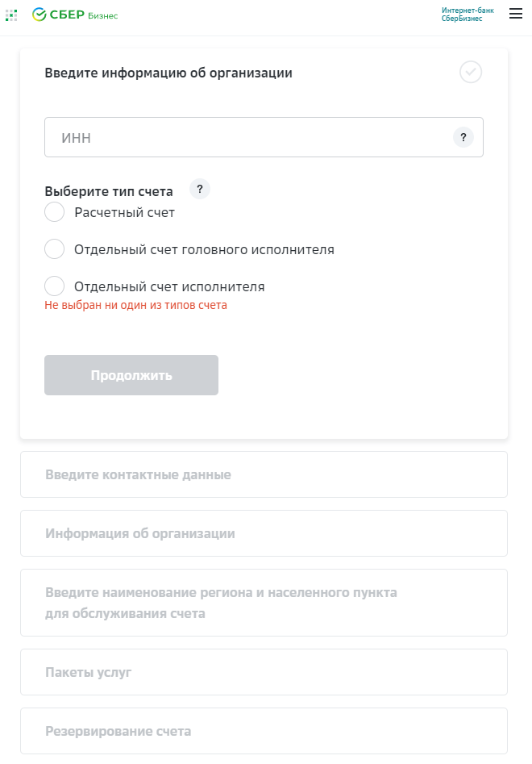Open the hamburger menu
The image size is (532, 764).
tap(515, 14)
